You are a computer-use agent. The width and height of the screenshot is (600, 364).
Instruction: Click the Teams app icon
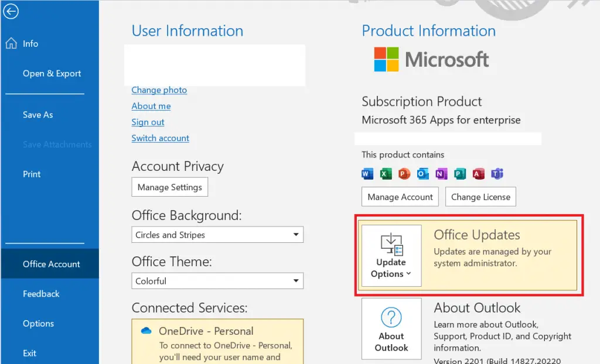click(x=497, y=174)
